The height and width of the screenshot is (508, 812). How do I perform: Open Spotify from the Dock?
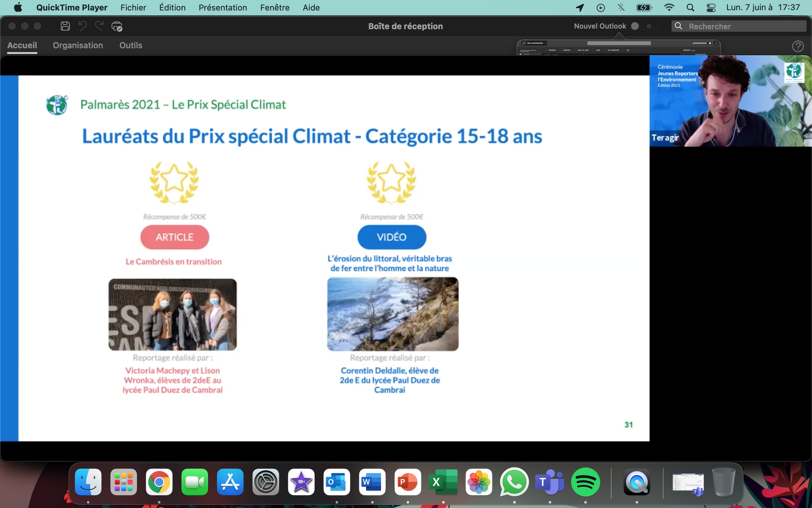[586, 482]
